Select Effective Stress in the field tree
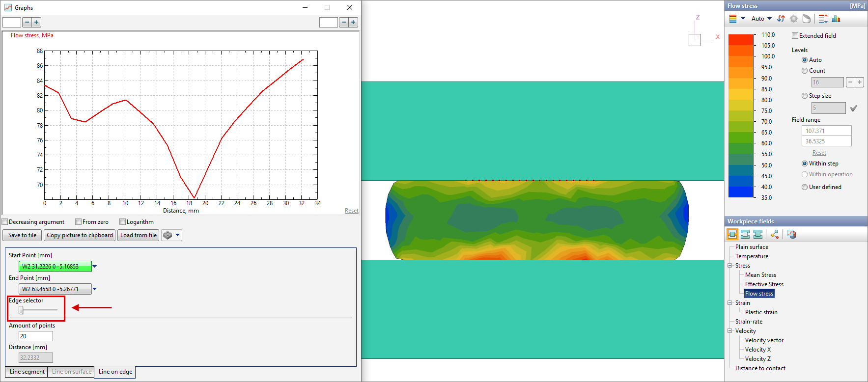The image size is (868, 382). pyautogui.click(x=764, y=284)
